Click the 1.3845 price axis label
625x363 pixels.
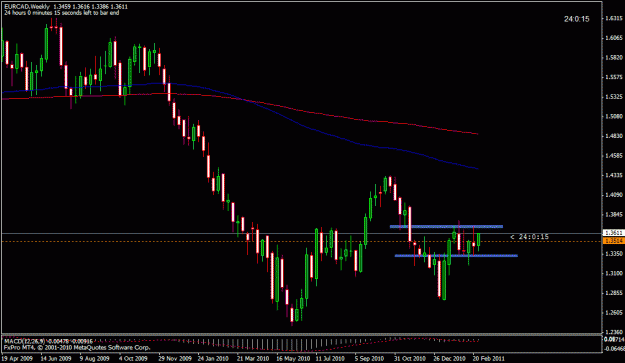(x=614, y=214)
